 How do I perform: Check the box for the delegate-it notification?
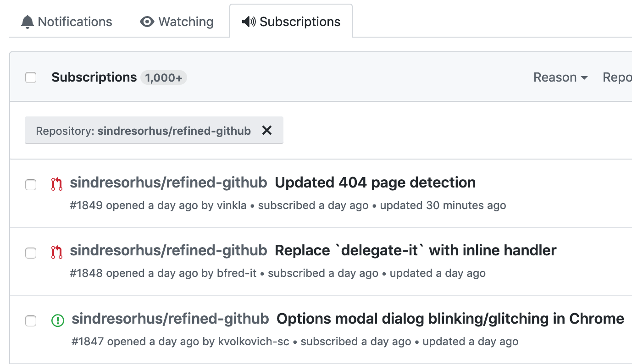(x=31, y=253)
